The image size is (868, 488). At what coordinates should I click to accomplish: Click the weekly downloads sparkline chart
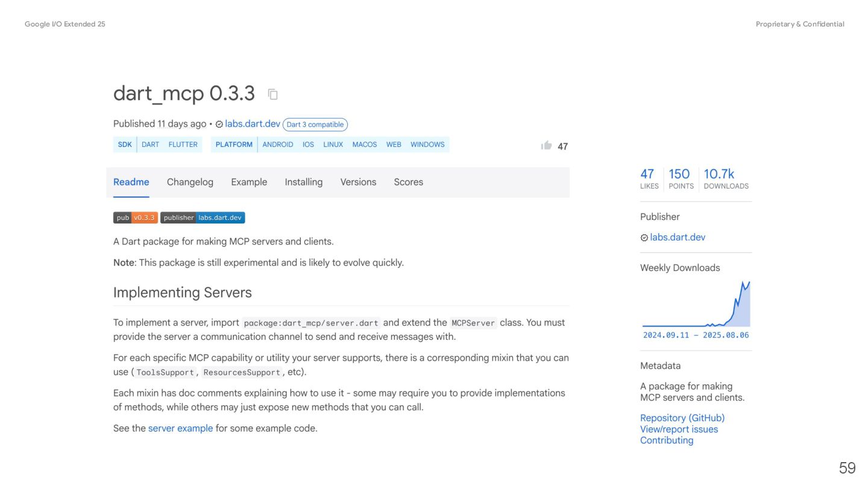pos(696,304)
